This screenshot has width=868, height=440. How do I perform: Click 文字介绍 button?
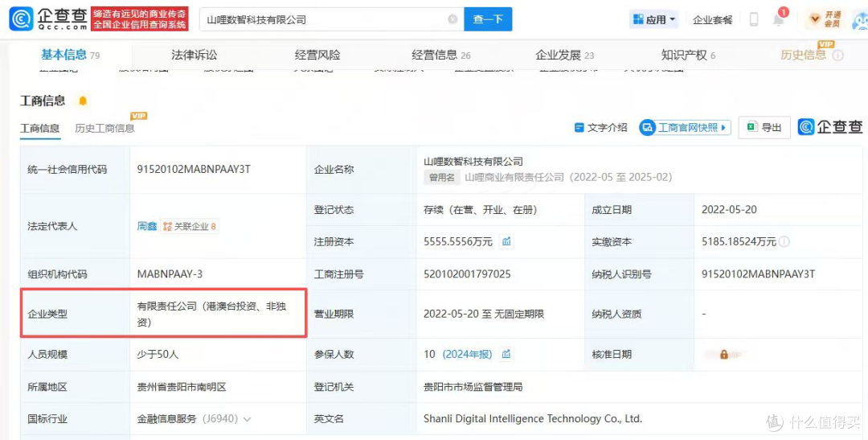pos(601,127)
